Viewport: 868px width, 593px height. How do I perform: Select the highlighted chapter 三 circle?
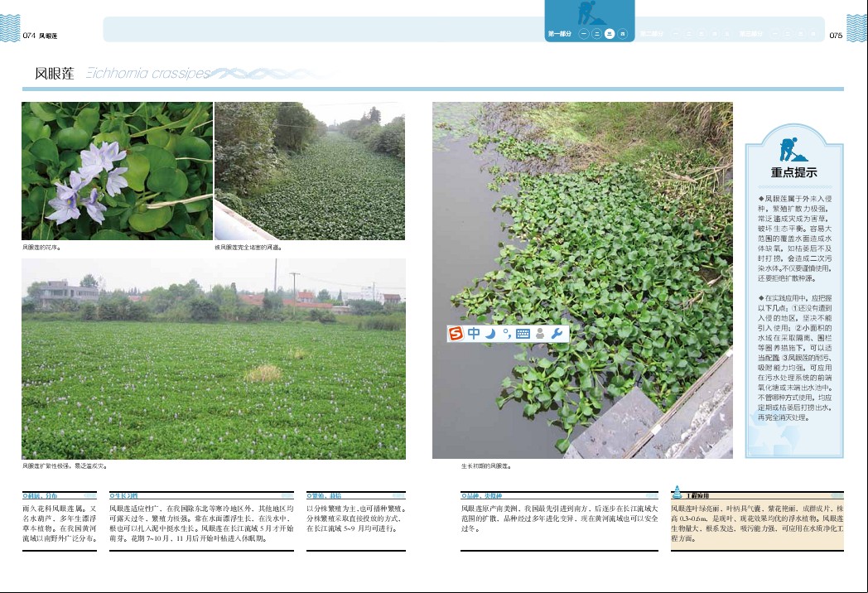(610, 35)
